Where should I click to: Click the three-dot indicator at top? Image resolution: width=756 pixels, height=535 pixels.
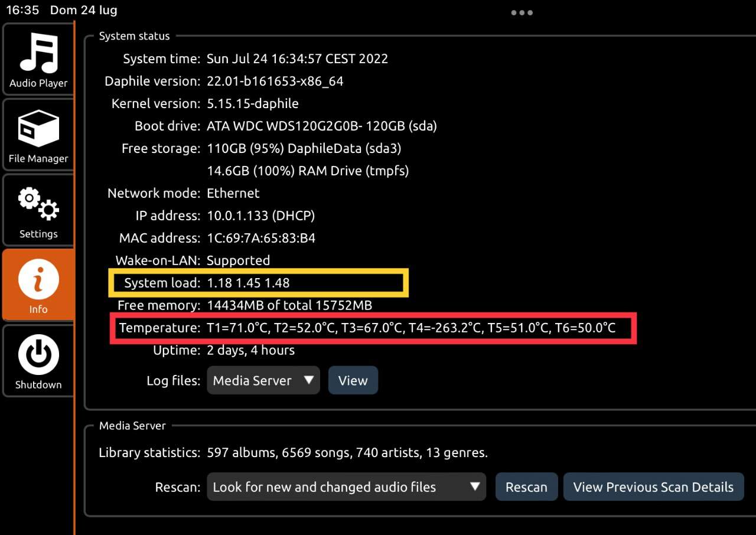tap(522, 12)
